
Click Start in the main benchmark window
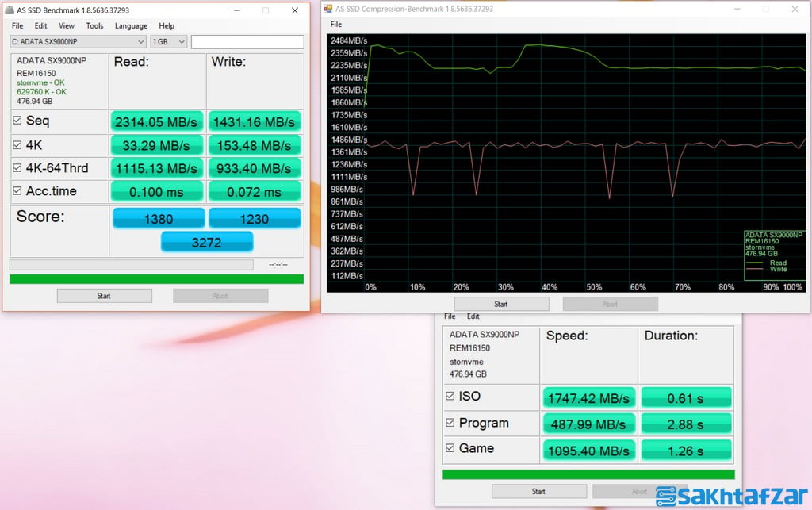coord(104,296)
